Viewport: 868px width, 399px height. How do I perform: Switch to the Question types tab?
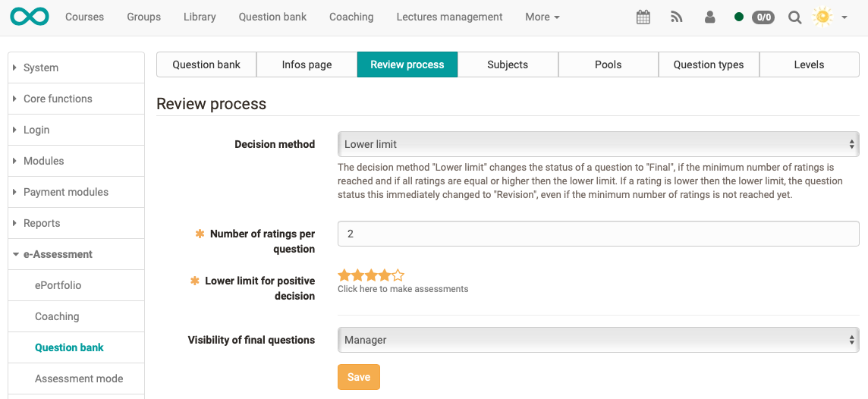point(709,64)
